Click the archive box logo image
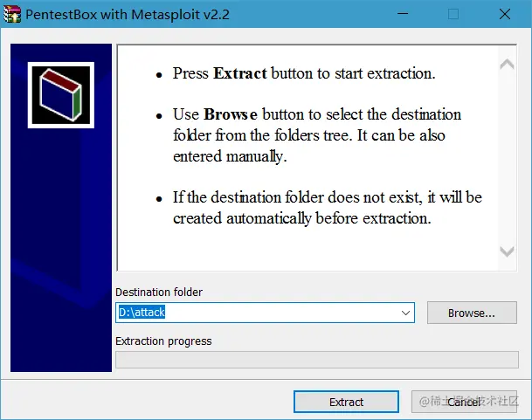The height and width of the screenshot is (420, 532). click(61, 95)
